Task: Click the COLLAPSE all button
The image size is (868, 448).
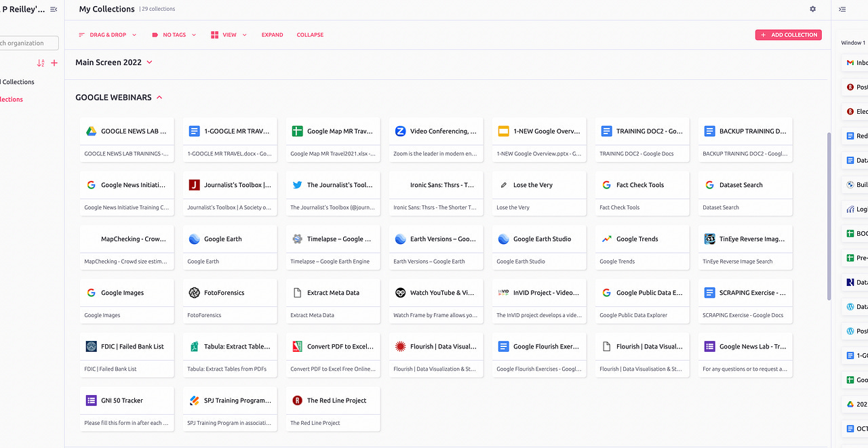Action: click(x=310, y=35)
